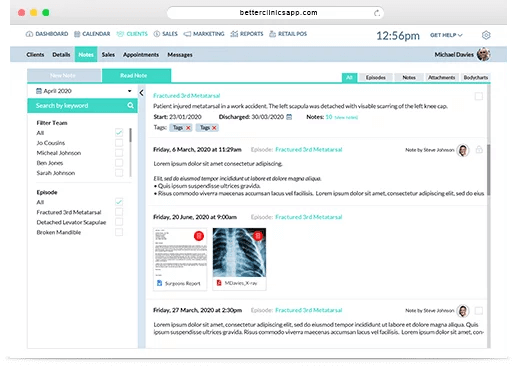516x366 pixels.
Task: Filter by the Attachments tab
Action: point(442,77)
